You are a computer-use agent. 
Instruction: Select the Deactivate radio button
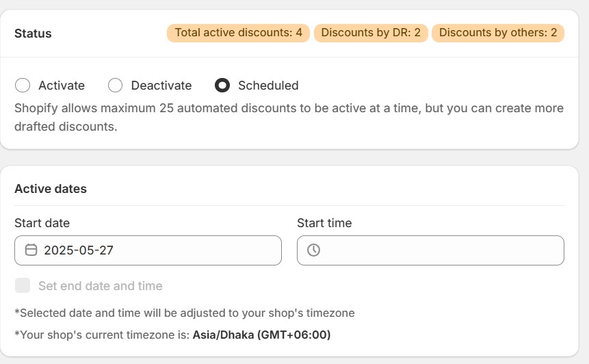[116, 86]
